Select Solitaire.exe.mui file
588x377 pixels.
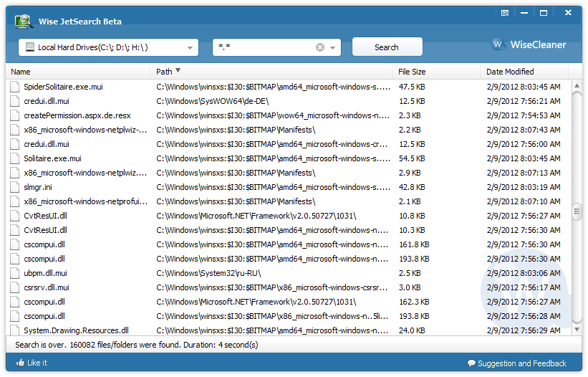point(289,158)
